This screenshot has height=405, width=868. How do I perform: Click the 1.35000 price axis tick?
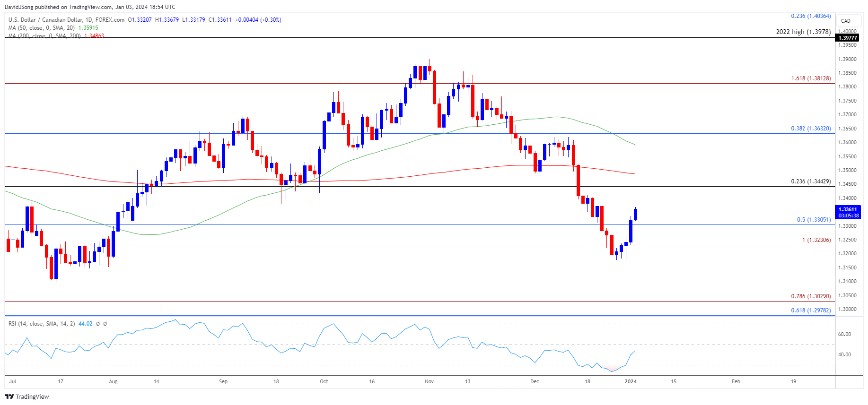pos(848,170)
